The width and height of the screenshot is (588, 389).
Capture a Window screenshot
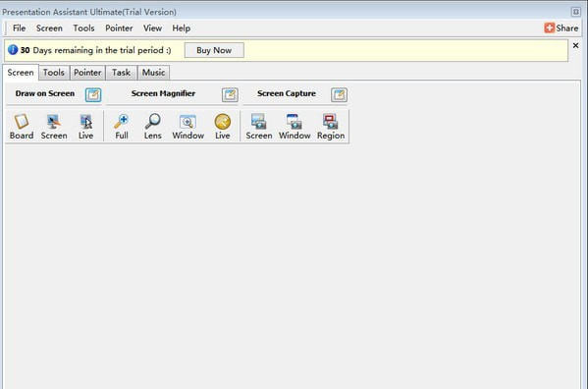[x=294, y=127]
